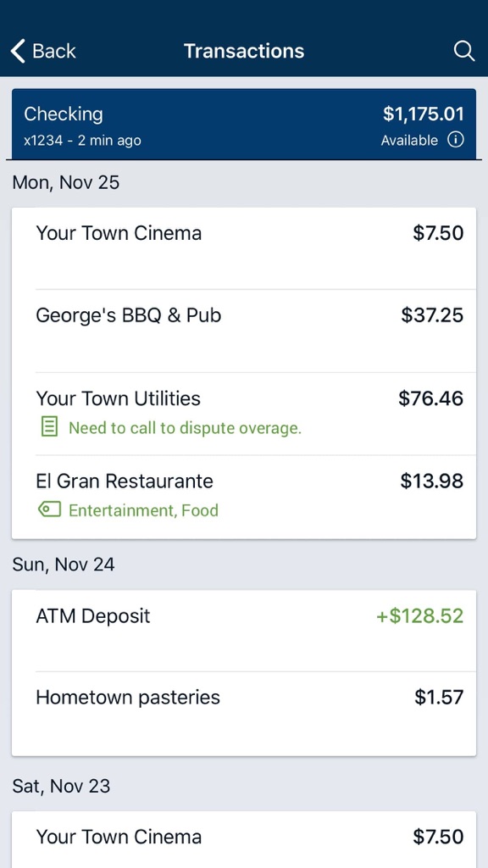Open the Hometown pasteries transaction
The image size is (488, 868).
pos(244,714)
